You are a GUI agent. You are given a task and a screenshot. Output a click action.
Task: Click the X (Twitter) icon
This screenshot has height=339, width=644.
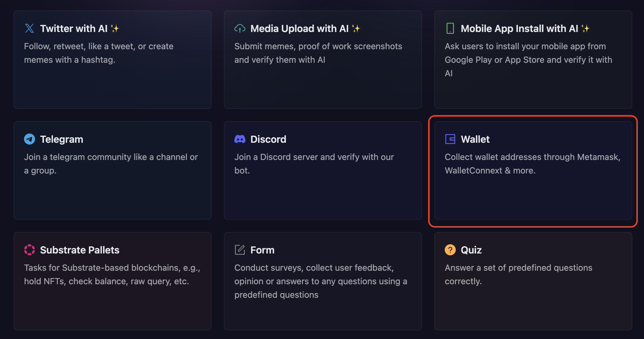pyautogui.click(x=29, y=28)
